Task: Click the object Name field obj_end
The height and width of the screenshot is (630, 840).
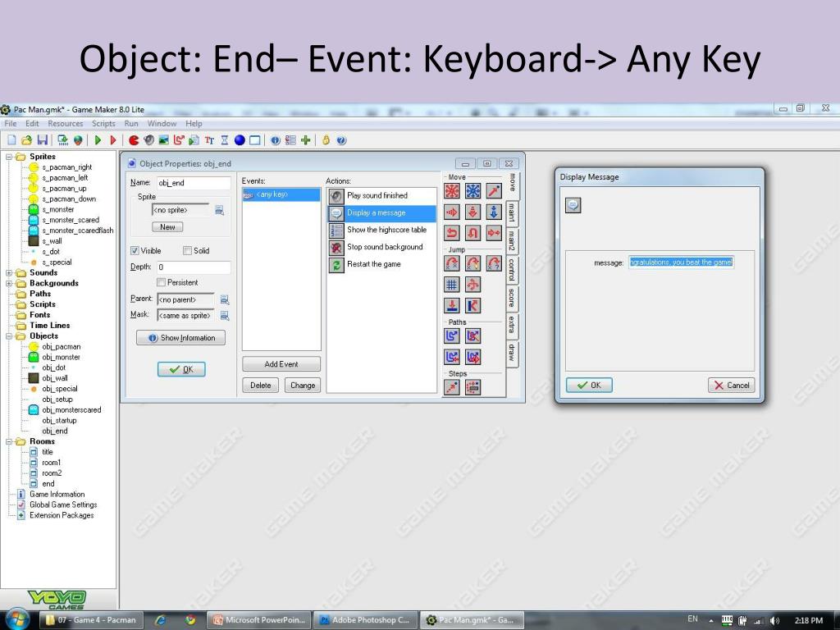Action: [194, 183]
